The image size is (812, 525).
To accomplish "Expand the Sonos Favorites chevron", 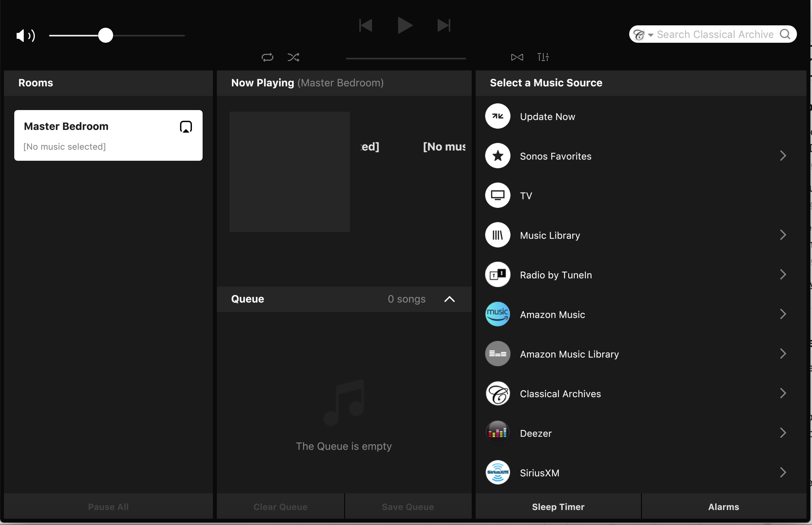I will pyautogui.click(x=783, y=156).
